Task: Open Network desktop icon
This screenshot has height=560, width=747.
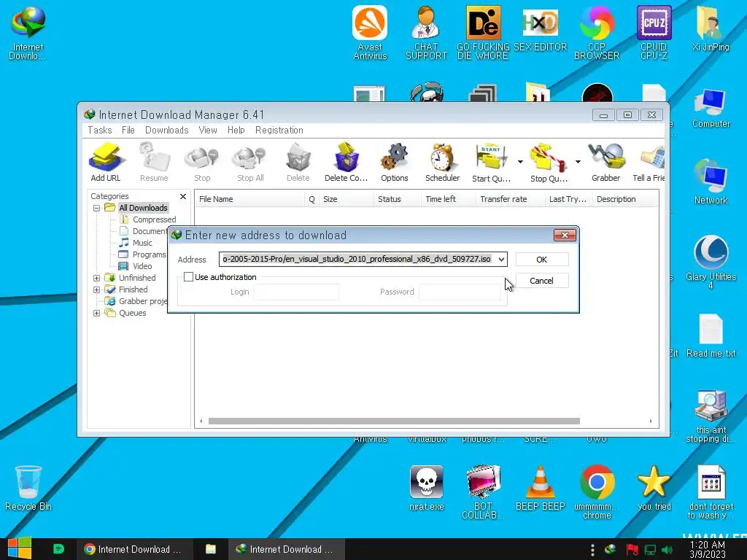Action: click(711, 182)
